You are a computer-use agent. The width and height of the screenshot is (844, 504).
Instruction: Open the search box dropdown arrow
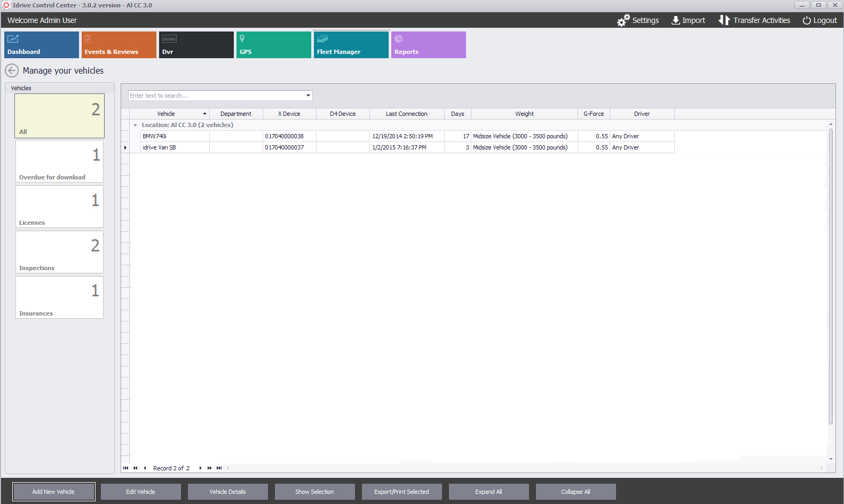308,96
